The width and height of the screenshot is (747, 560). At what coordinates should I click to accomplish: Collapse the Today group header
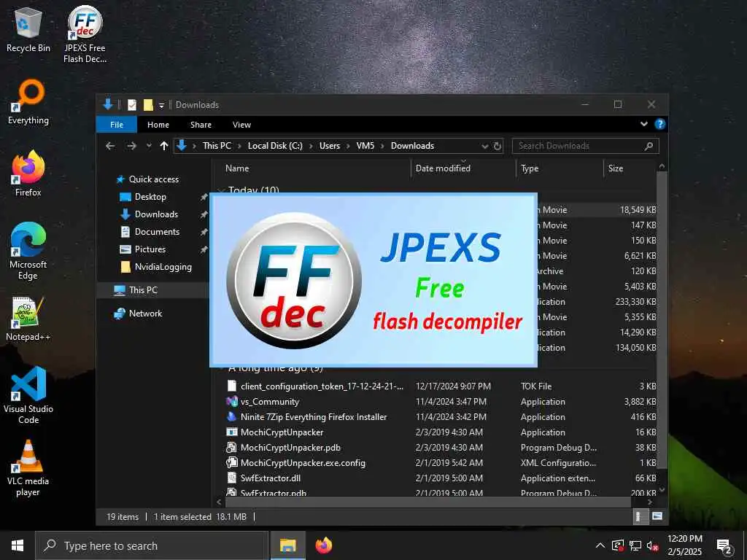click(x=221, y=190)
